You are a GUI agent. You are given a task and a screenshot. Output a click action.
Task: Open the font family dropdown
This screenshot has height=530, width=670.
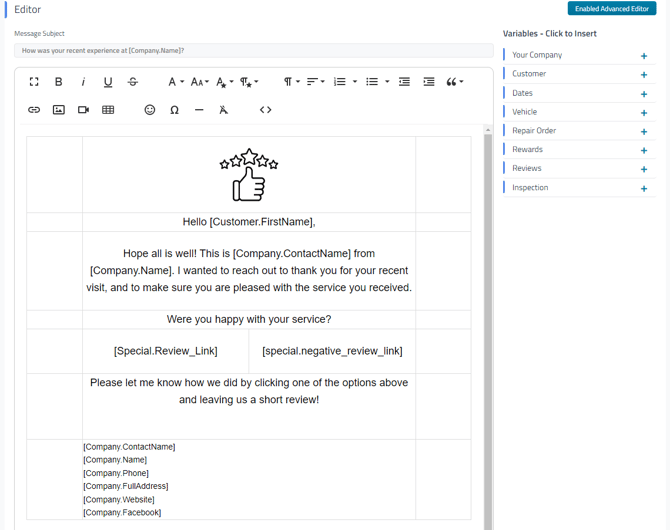pos(175,82)
